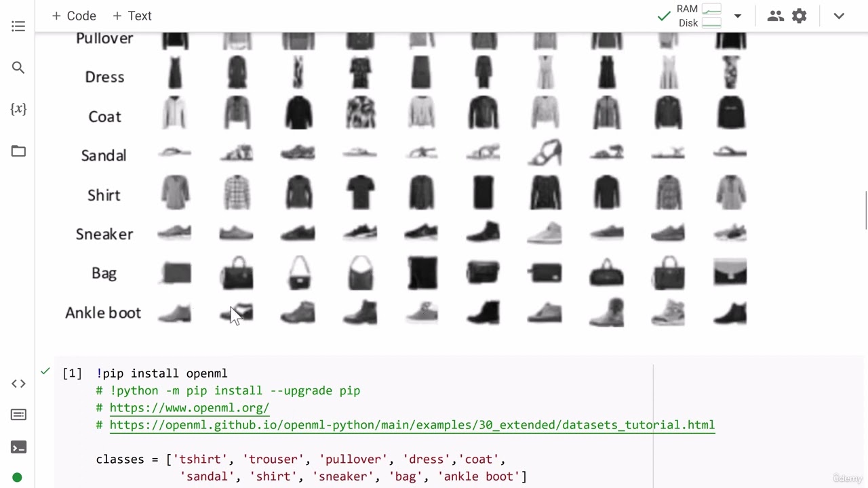Click the green runtime status dot
Screen dimensions: 868x488
pyautogui.click(x=18, y=478)
